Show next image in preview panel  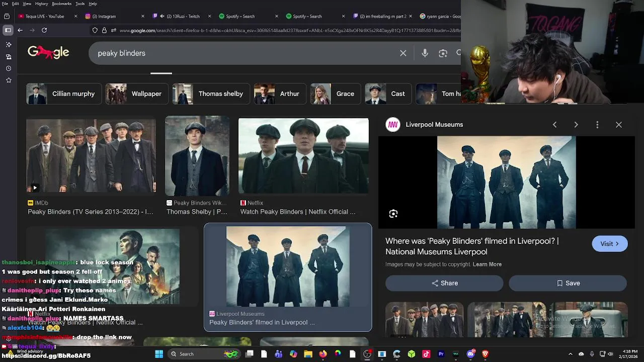tap(576, 125)
